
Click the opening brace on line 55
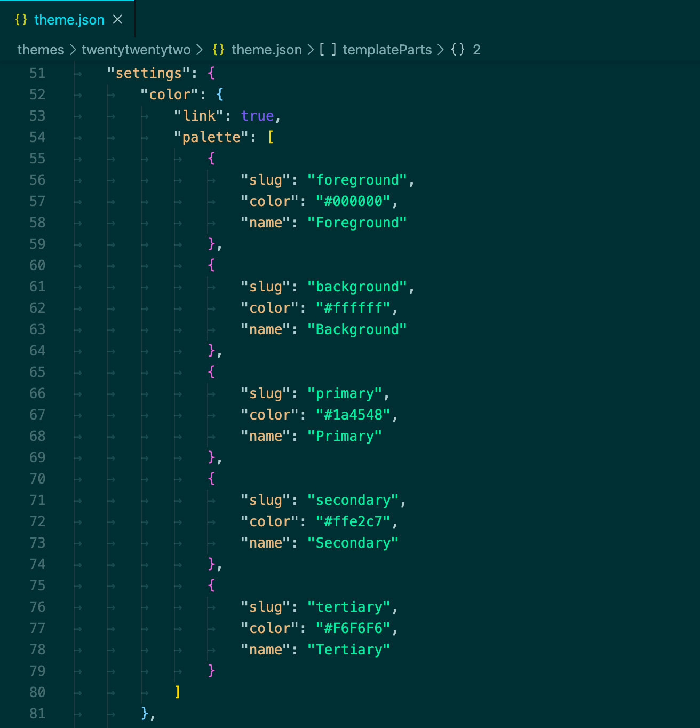point(212,158)
